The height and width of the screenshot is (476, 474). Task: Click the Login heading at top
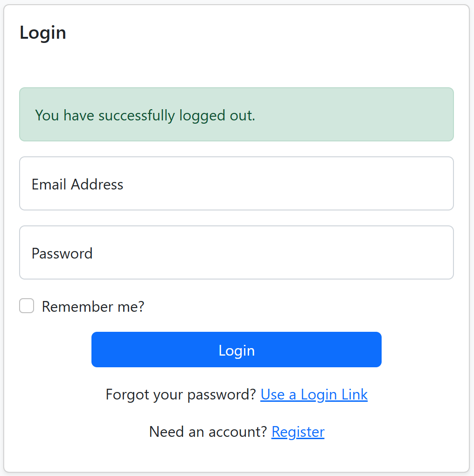click(43, 33)
